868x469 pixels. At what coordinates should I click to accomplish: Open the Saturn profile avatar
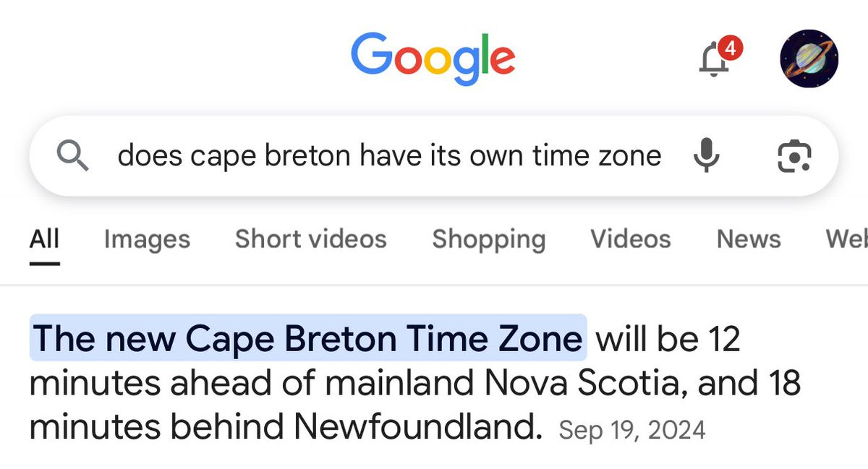[809, 59]
